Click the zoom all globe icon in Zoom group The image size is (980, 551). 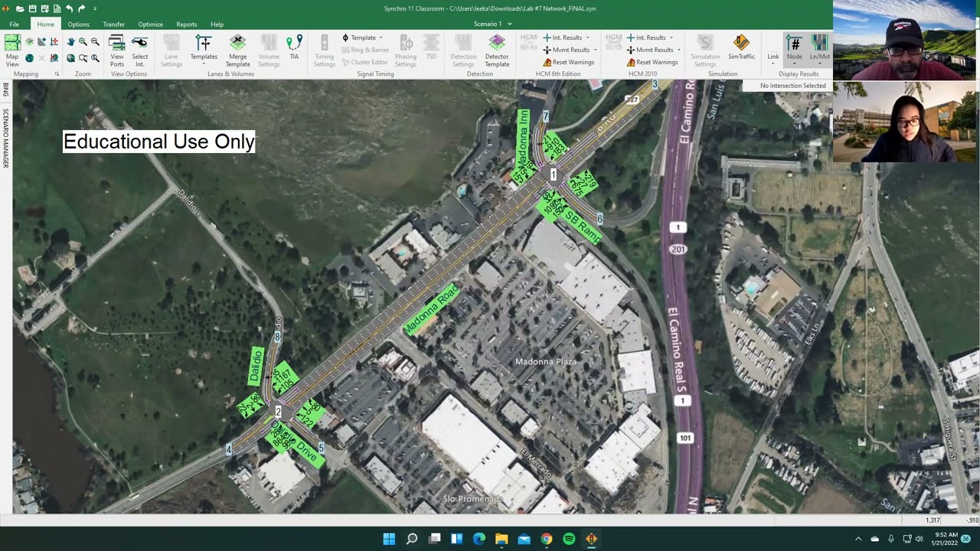click(x=70, y=57)
